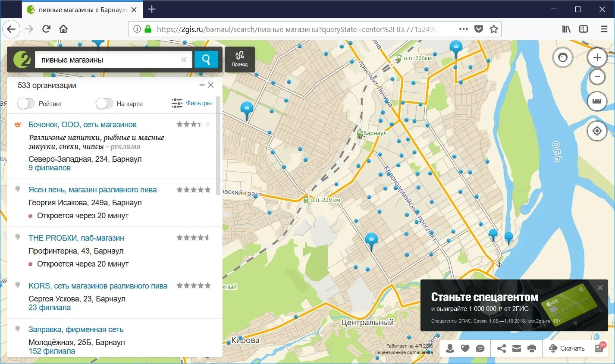This screenshot has width=615, height=364.
Task: Expand Бочонок's 9 филиалов
Action: point(50,168)
